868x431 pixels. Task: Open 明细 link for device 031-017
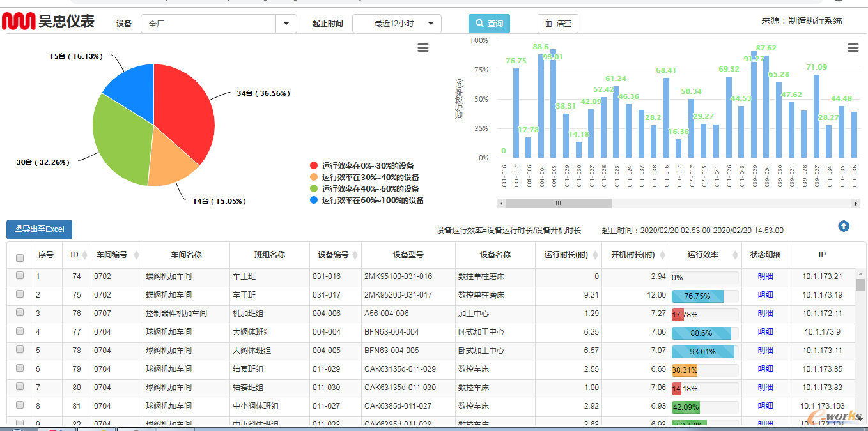coord(765,295)
